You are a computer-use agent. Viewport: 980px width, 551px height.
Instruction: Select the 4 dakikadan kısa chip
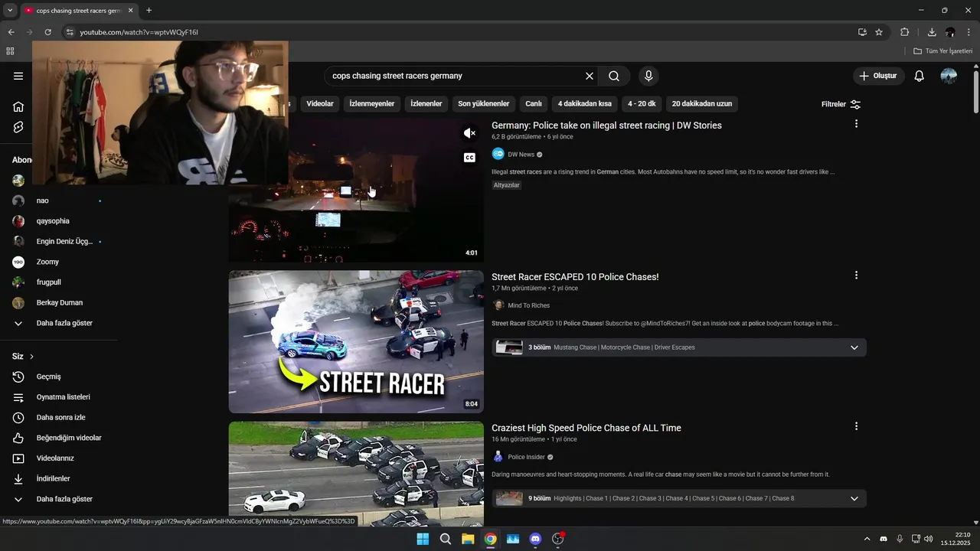pyautogui.click(x=585, y=104)
